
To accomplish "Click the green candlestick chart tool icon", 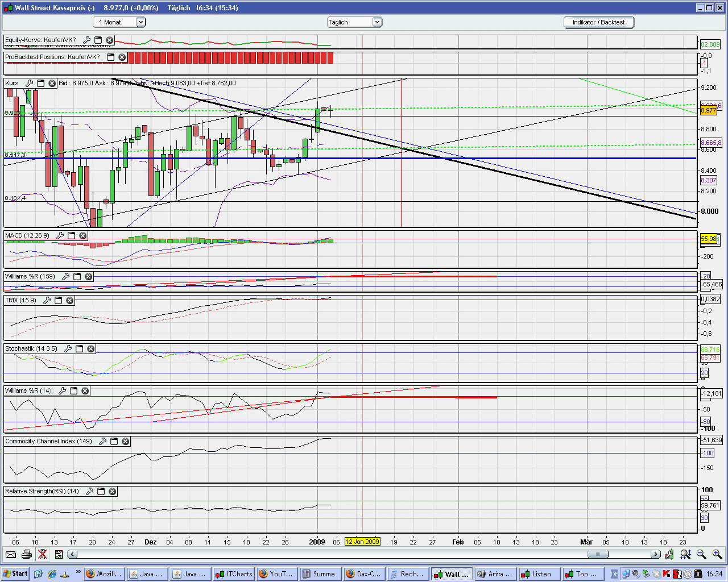I will pos(669,554).
